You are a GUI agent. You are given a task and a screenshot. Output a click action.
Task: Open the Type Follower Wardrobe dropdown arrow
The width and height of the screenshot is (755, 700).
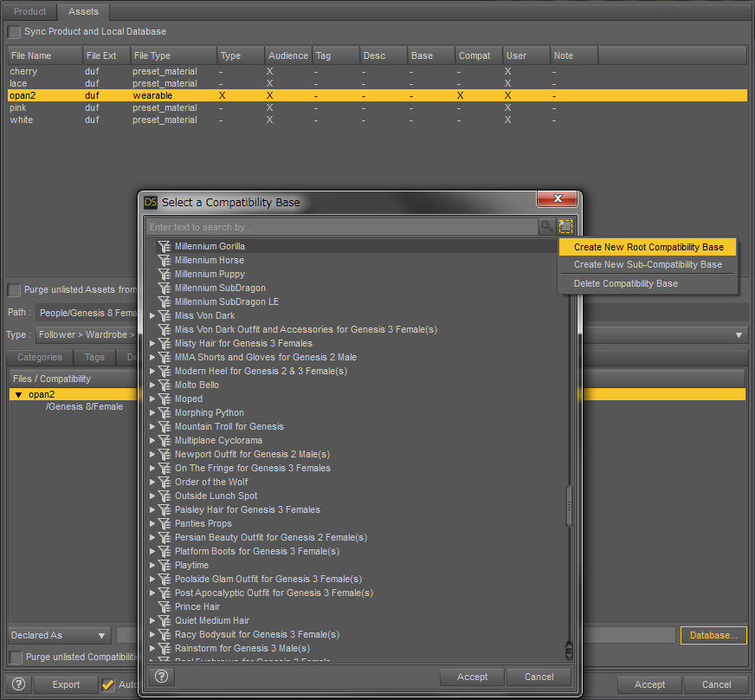[x=739, y=334]
